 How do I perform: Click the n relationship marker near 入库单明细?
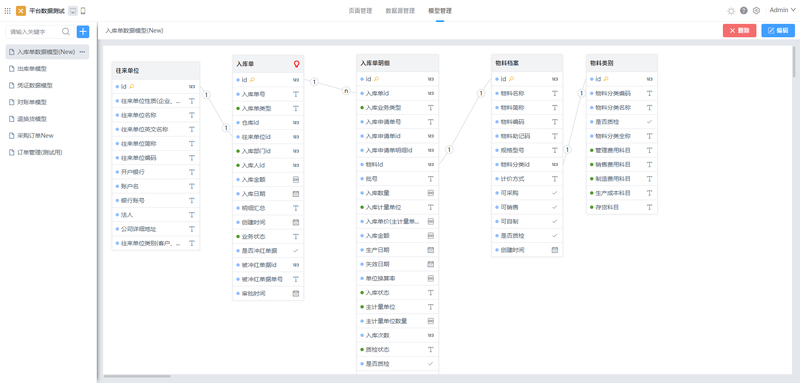[346, 91]
